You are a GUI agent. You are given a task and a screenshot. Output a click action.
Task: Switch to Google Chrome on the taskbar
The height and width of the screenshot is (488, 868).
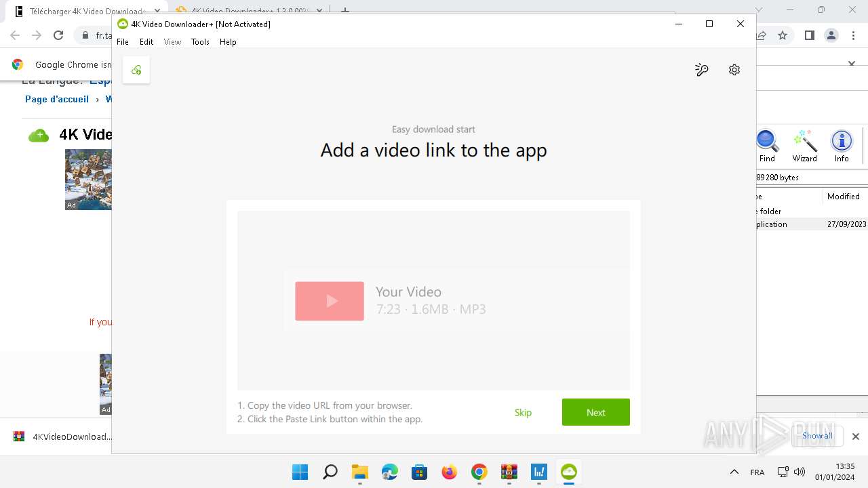(479, 472)
